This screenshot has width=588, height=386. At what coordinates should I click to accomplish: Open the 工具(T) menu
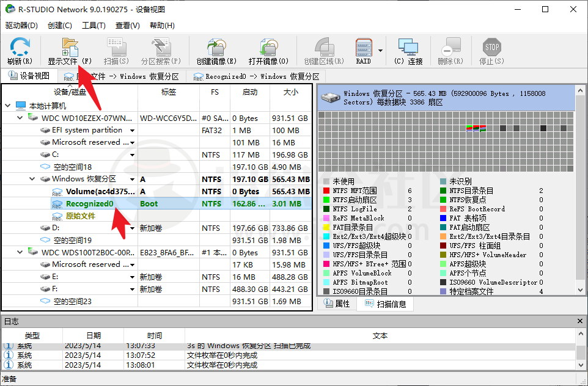[94, 26]
